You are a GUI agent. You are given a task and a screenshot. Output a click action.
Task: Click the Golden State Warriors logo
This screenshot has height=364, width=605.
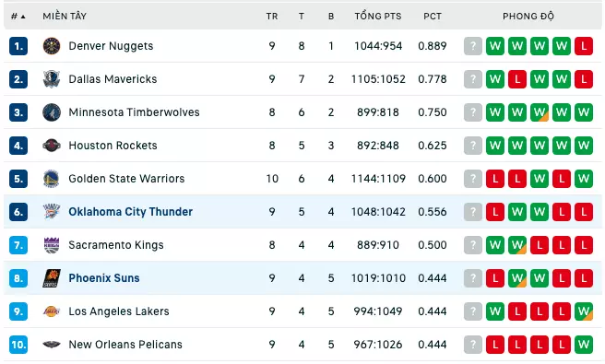[x=52, y=179]
